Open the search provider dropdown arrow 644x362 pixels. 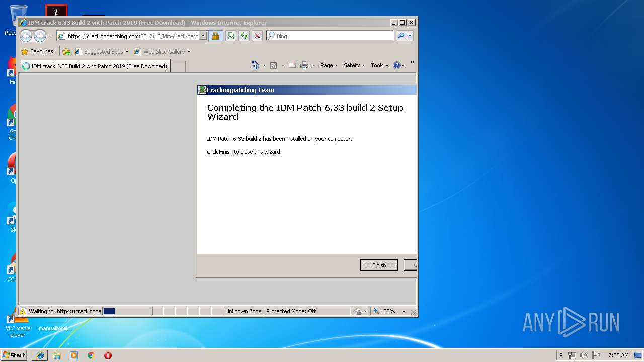click(x=410, y=36)
